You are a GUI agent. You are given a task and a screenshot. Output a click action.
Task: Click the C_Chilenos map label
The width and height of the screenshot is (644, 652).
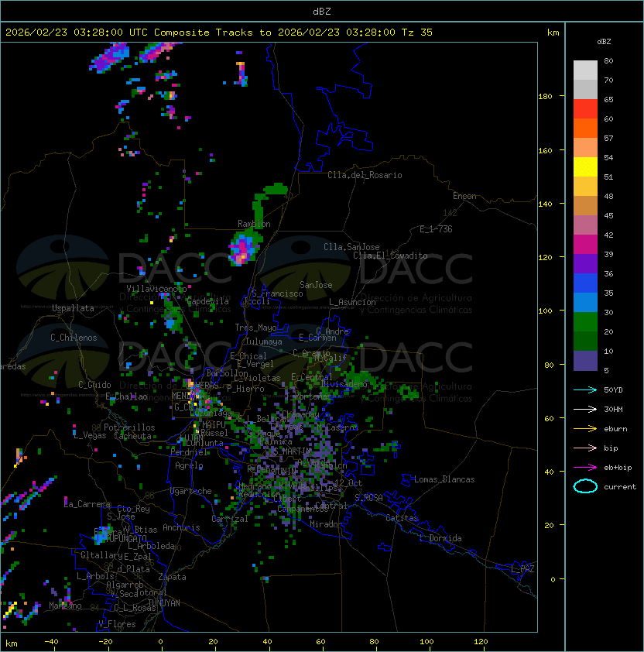(74, 338)
